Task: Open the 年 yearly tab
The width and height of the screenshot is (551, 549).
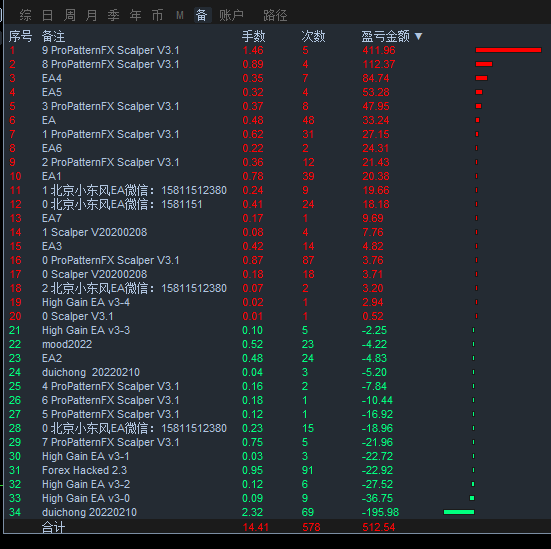Action: click(x=135, y=15)
